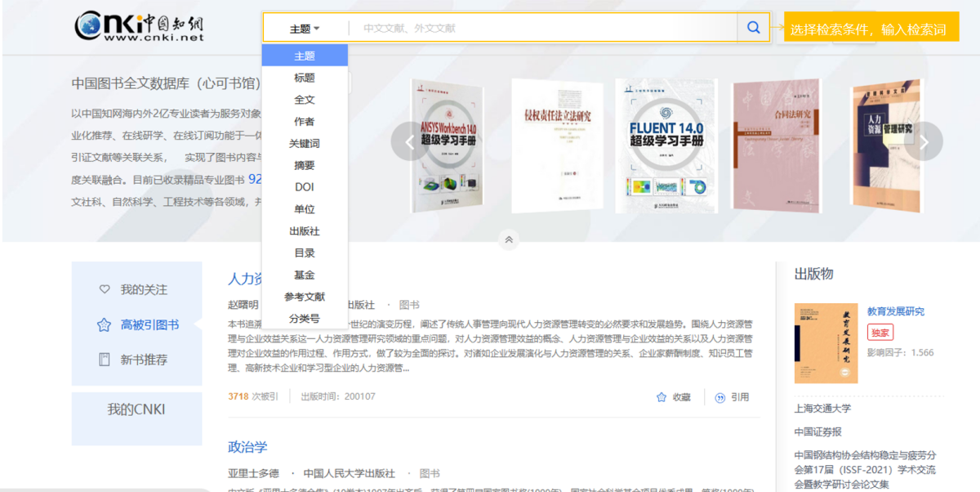
Task: Open the CNKI logo homepage link
Action: [139, 25]
